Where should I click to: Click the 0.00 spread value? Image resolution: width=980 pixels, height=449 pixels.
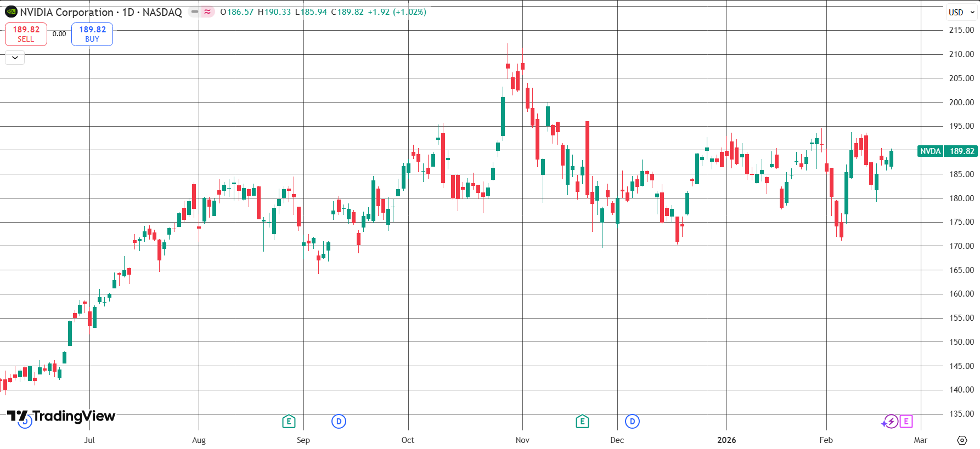pos(59,34)
